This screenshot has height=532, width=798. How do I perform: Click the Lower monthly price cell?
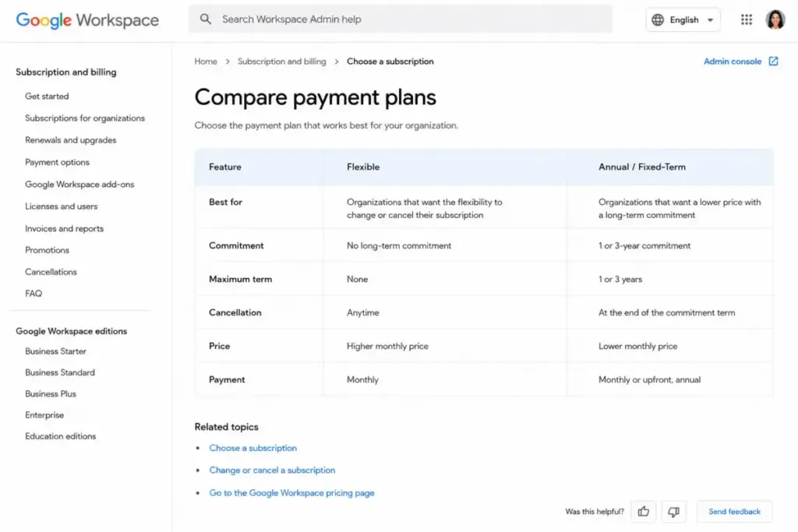[x=637, y=346]
